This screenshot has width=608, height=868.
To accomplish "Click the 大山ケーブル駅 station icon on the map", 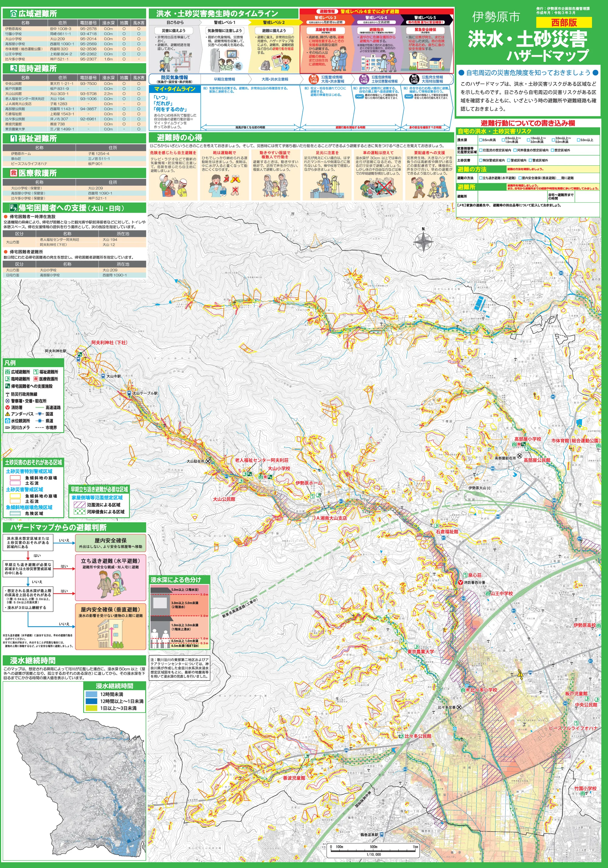I will [x=129, y=393].
